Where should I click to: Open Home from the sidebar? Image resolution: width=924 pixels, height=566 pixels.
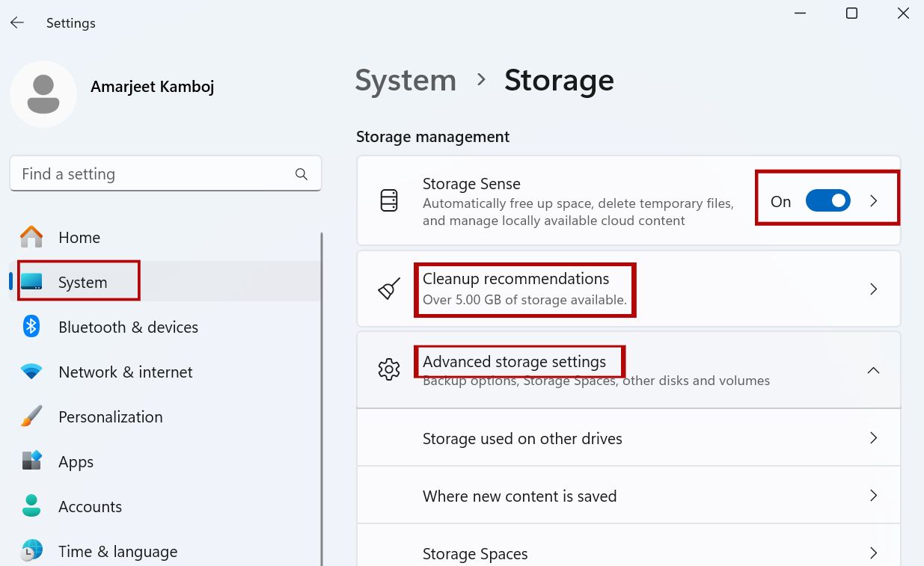[x=79, y=237]
